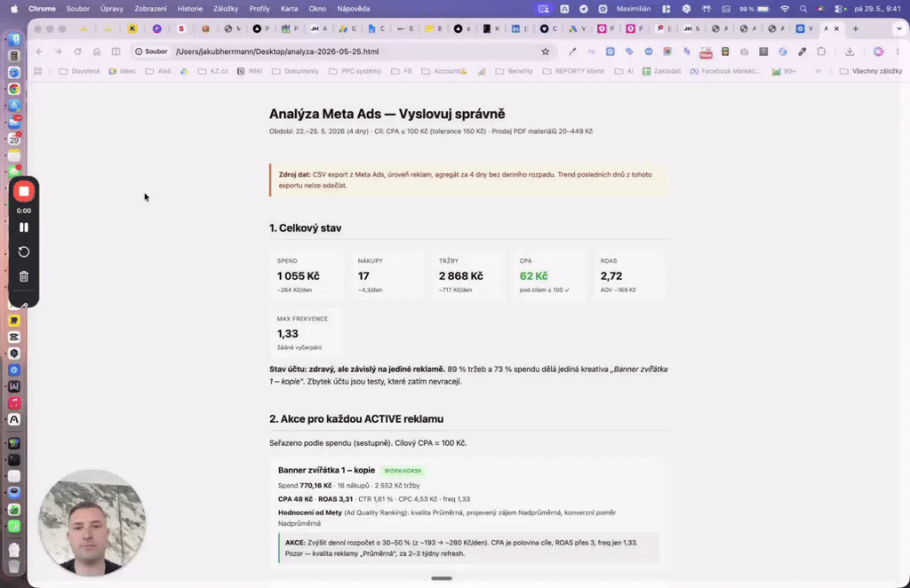The width and height of the screenshot is (910, 588).
Task: Toggle the side panel icon next to home
Action: [116, 52]
